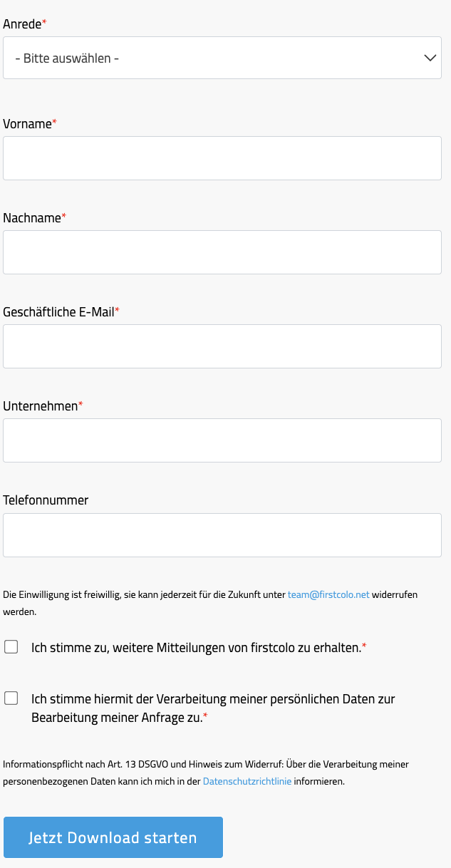The image size is (451, 868).
Task: Follow the Datenschutzrichtlinie link
Action: coord(247,781)
